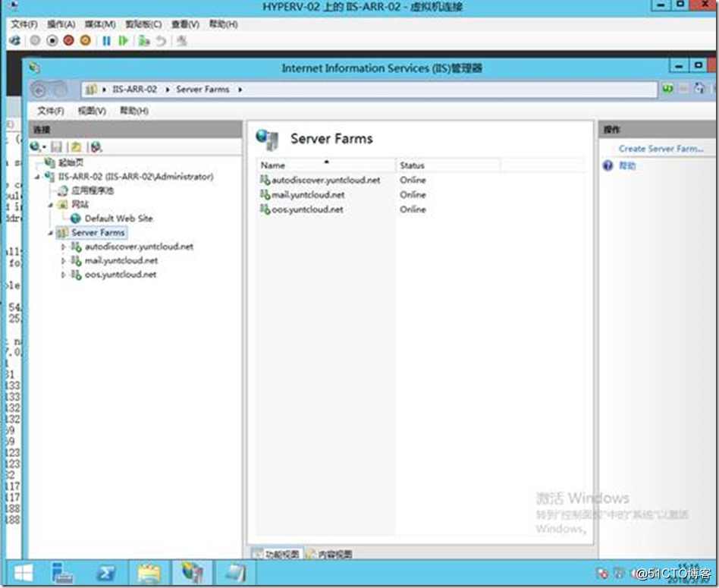Click the green Reset/Resume icon in VM toolbar
Screen dimensions: 719x588
(123, 41)
